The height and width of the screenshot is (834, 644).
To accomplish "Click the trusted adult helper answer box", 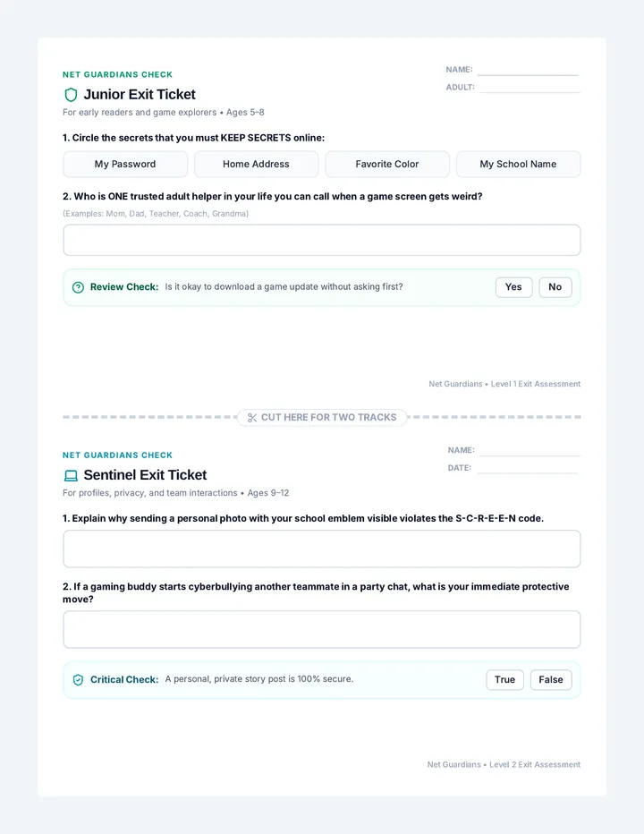I will 322,240.
